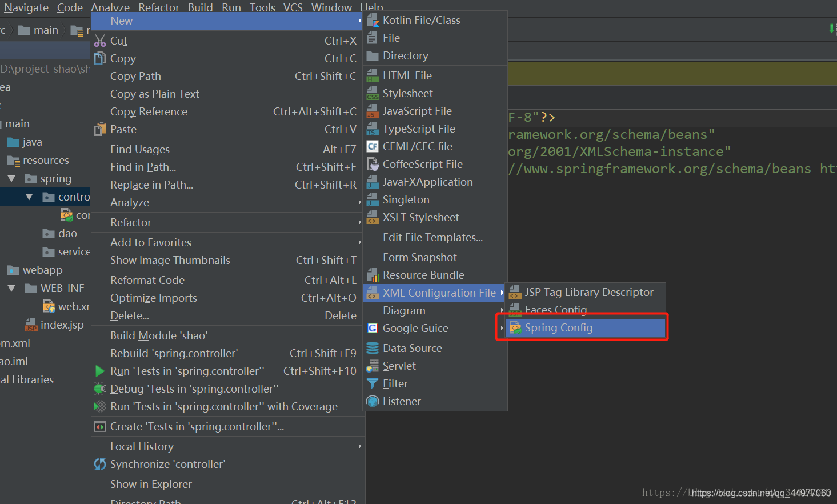Screen dimensions: 837x504
Task: Click the Stylesheet CSS icon
Action: click(373, 93)
